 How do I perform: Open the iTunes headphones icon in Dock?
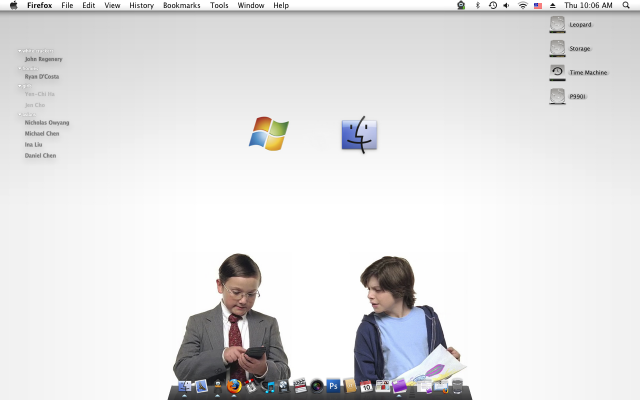[x=267, y=387]
